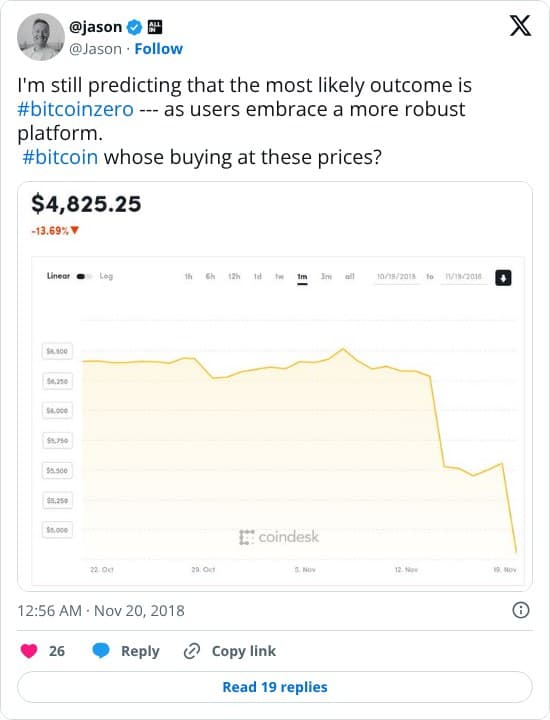
Task: Open the start date 10/19/2018 field
Action: click(x=396, y=277)
